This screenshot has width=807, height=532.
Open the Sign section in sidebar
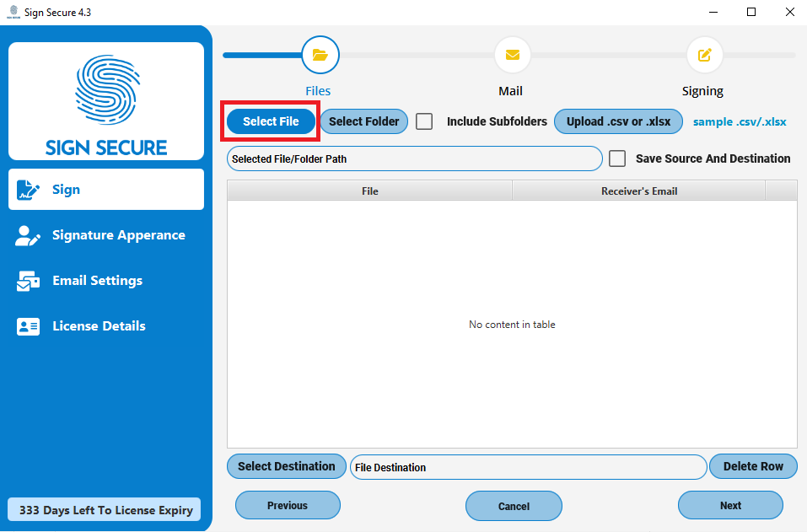106,190
